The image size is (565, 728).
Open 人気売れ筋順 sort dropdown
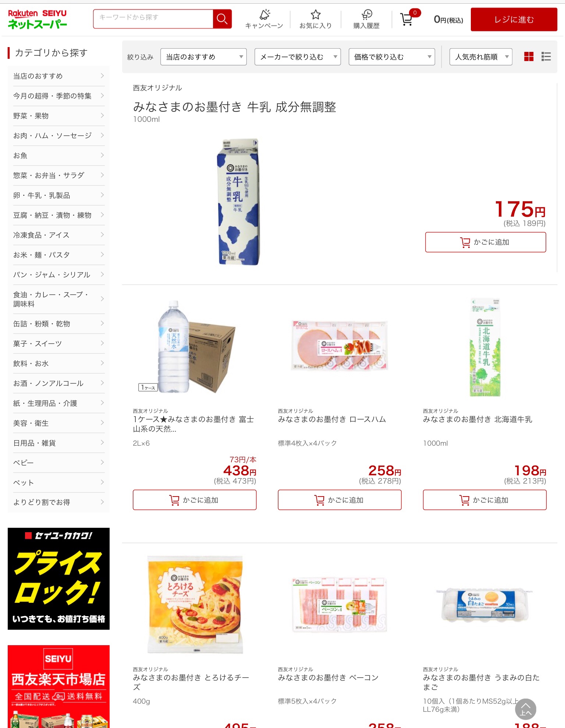(x=481, y=57)
